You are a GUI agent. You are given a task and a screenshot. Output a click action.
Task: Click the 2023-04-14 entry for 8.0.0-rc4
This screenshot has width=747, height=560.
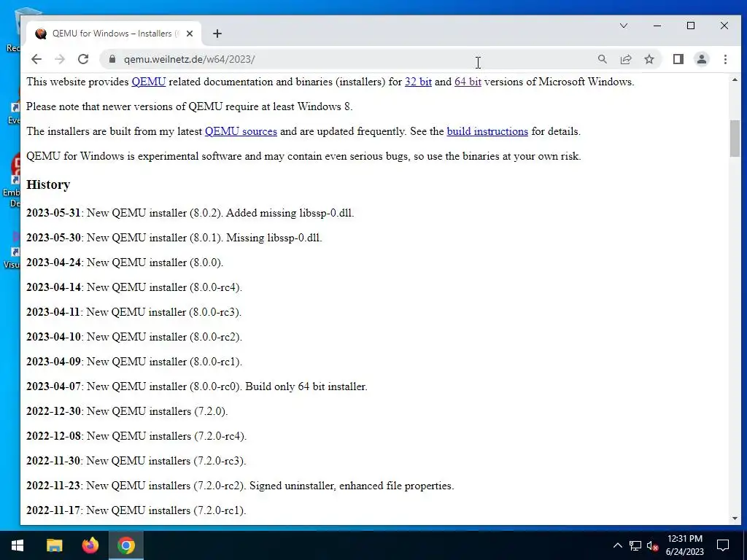click(x=134, y=287)
